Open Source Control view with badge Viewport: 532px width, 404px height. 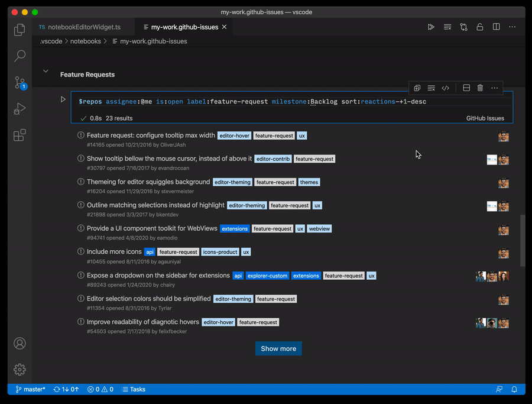point(20,82)
